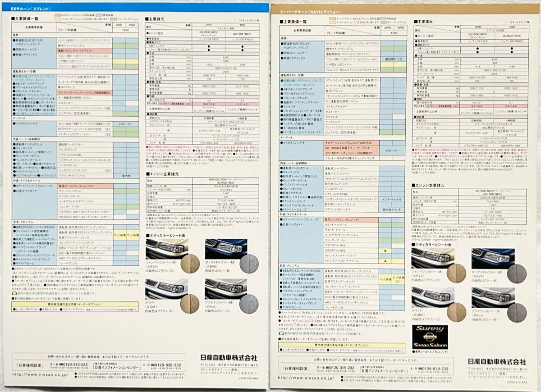Pick gray seat swatch beside プラチナシルバー, EXサルーン page
Viewport: 541px width, 392px height.
pos(249,304)
